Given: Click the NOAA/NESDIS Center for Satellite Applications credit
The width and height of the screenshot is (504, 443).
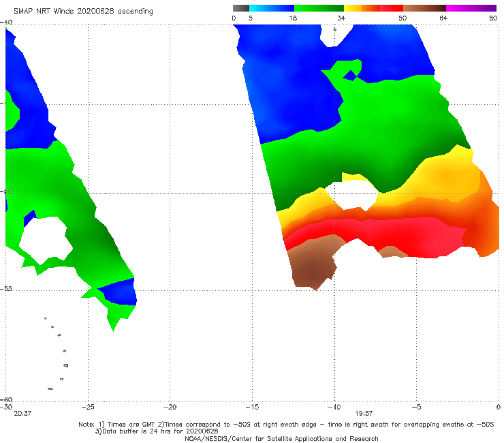Looking at the screenshot, I should click(x=281, y=438).
